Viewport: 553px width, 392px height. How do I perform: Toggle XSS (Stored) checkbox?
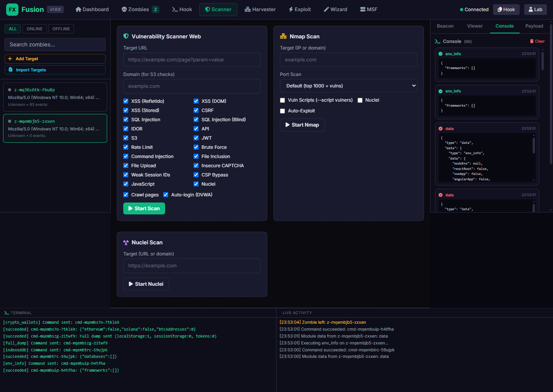(126, 110)
